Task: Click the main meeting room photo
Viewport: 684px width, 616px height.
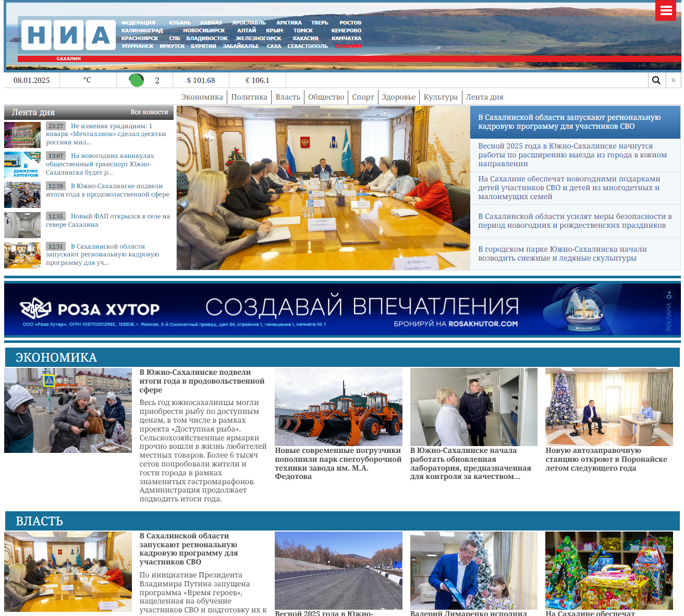Action: tap(323, 188)
